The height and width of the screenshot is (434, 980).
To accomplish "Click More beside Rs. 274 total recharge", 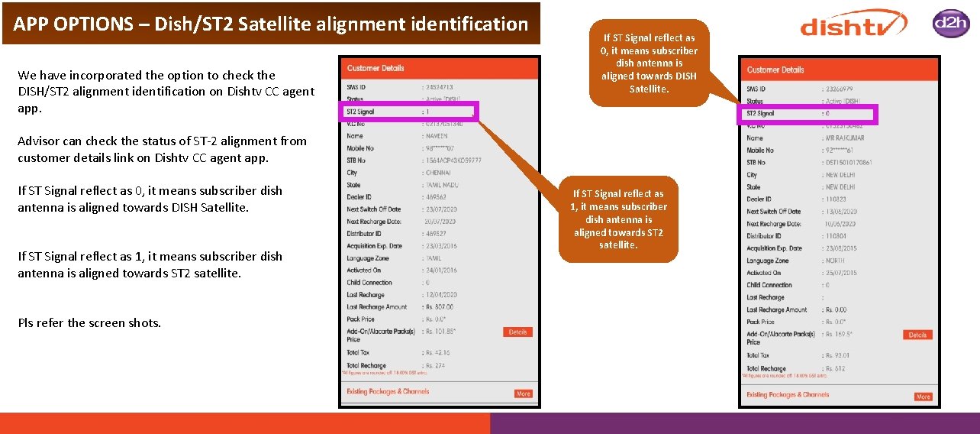I will (x=523, y=394).
